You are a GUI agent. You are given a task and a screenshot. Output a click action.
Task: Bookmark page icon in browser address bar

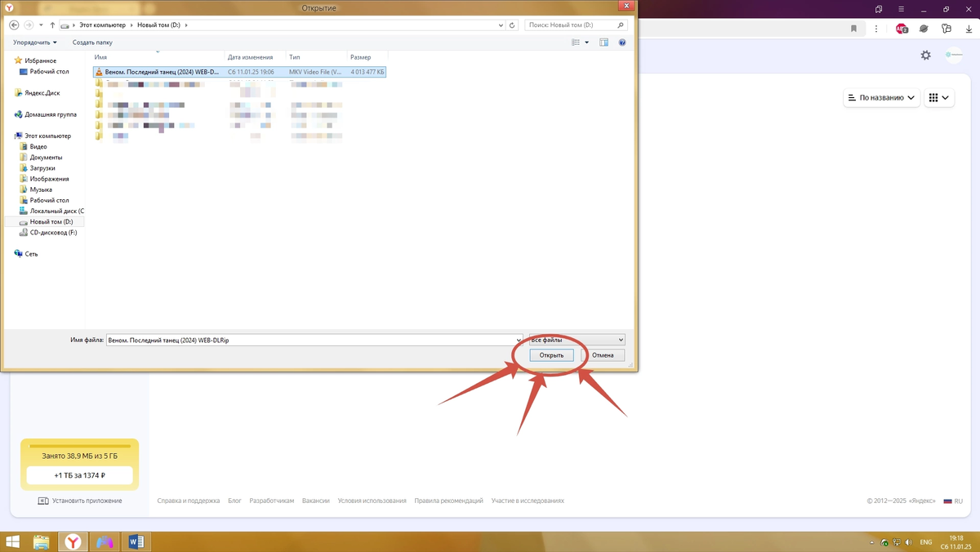(x=853, y=29)
